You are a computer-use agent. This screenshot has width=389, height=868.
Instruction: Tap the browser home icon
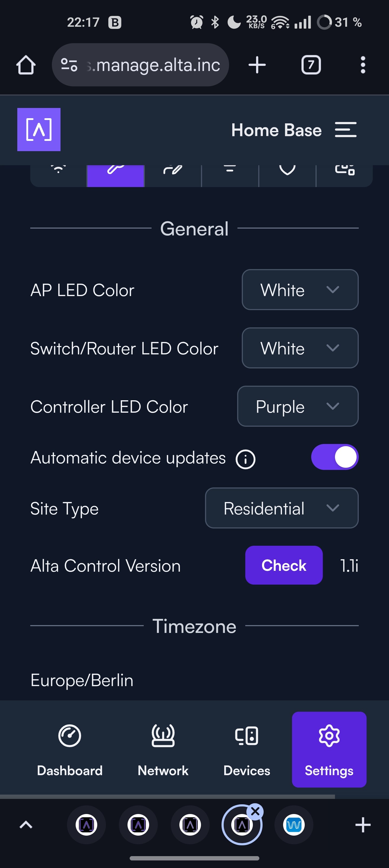26,65
